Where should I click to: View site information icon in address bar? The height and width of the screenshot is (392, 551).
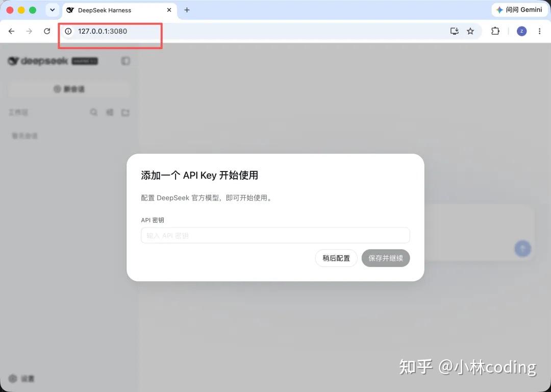coord(68,31)
